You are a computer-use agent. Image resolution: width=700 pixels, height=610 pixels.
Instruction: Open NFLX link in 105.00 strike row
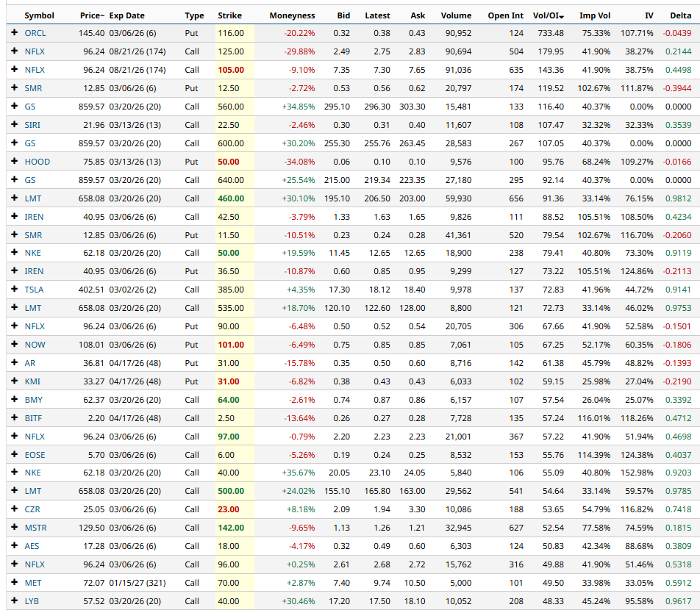click(x=35, y=70)
